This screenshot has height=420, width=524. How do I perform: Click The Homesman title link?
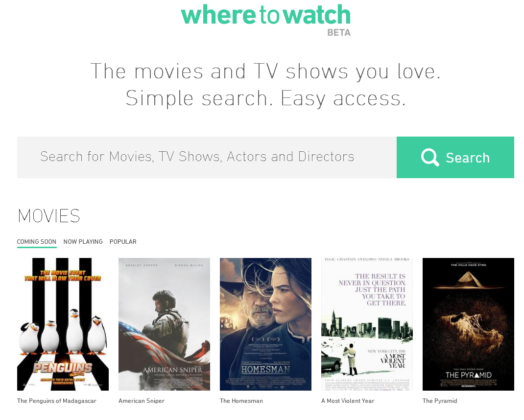pos(241,400)
